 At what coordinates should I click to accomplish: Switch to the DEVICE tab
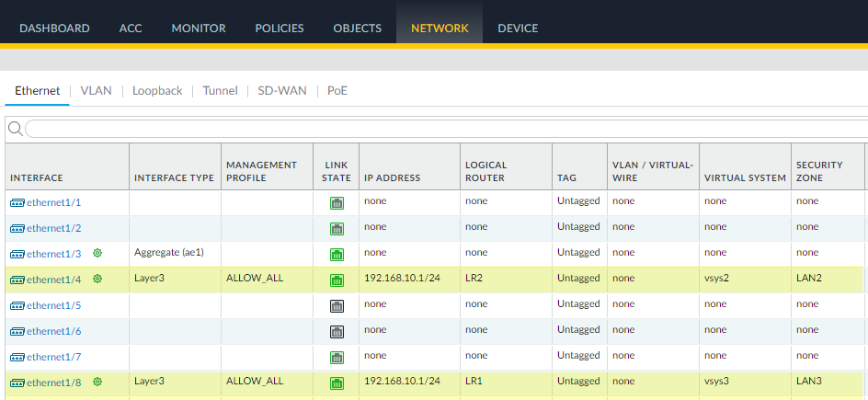tap(518, 29)
